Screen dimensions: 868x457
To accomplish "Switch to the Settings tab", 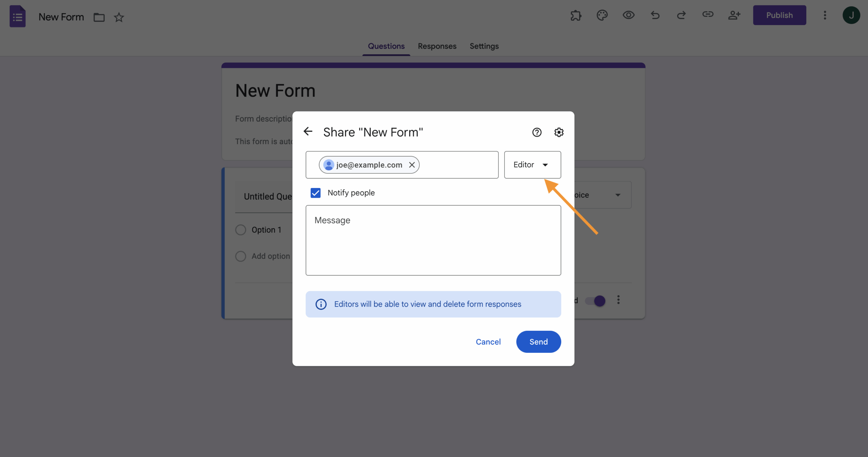I will pyautogui.click(x=484, y=46).
